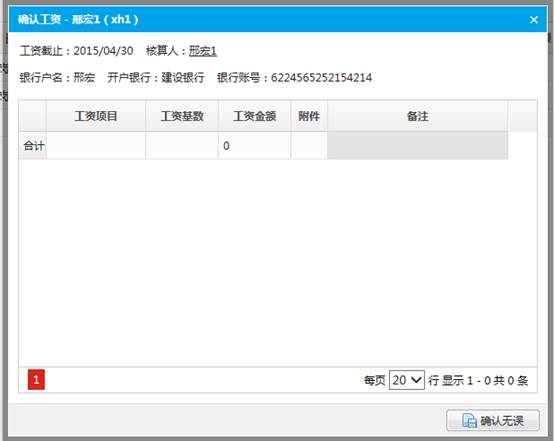Click the 工资基数 column header
The image size is (554, 441).
click(182, 116)
